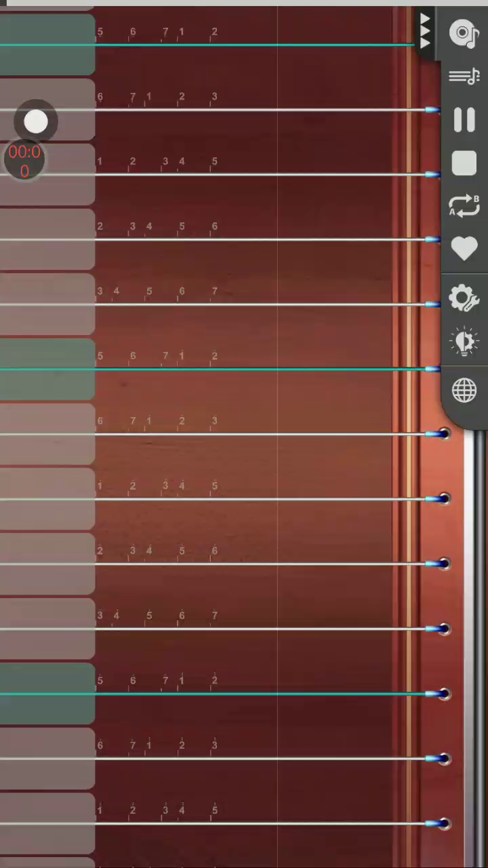The height and width of the screenshot is (868, 488).
Task: Click the red 00:00 recording timer
Action: click(x=24, y=161)
